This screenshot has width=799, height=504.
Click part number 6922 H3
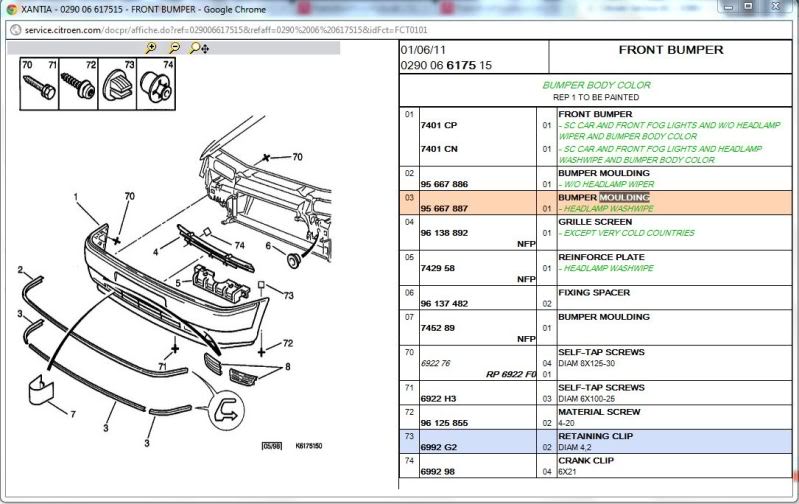click(438, 399)
